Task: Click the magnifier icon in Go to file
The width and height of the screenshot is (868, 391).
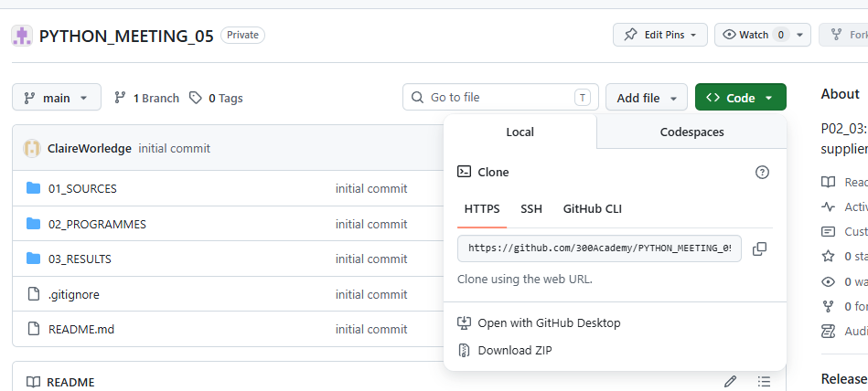Action: click(417, 98)
